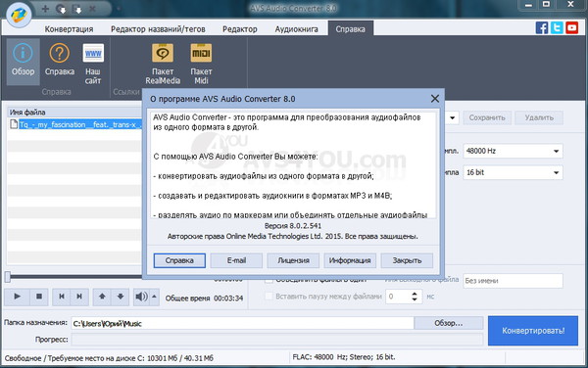Minimize the AVS Audio Converter window
Screen dimensions: 588x368
coord(529,5)
